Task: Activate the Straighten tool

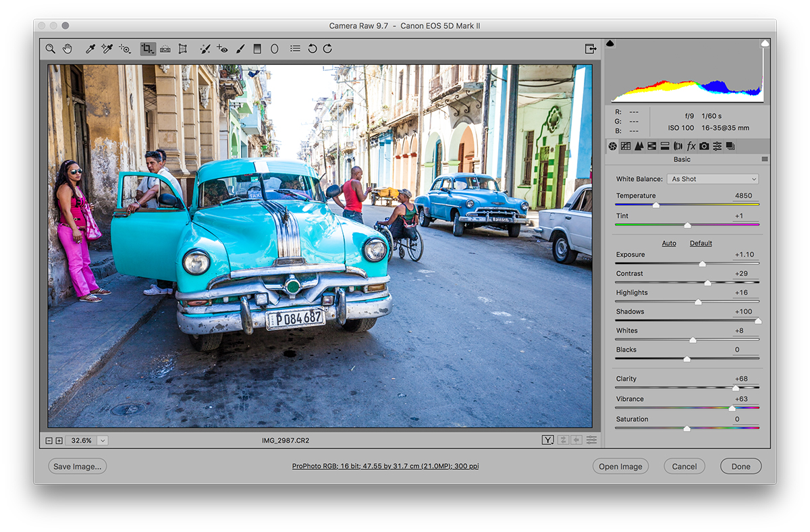Action: [165, 48]
